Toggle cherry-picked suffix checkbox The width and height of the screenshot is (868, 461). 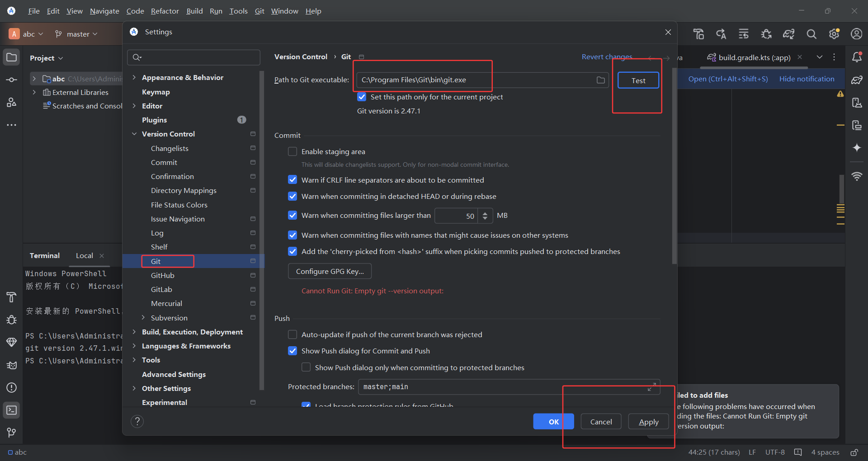pyautogui.click(x=292, y=251)
